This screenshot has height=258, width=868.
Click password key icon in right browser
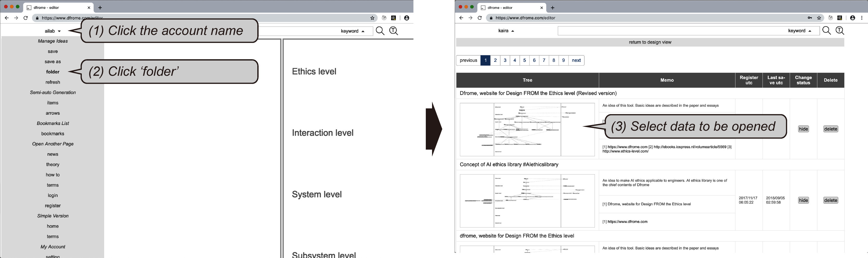click(x=810, y=18)
